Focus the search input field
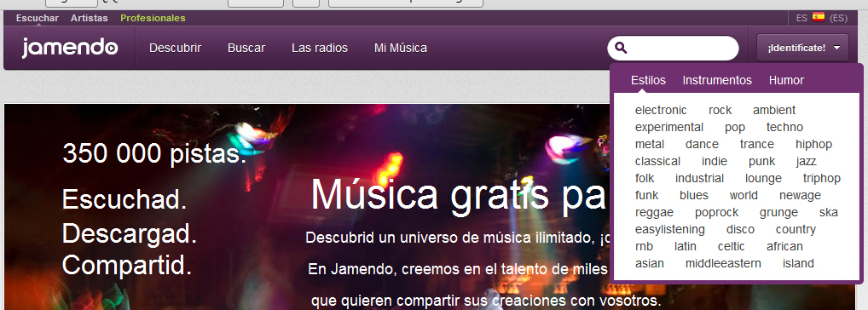The height and width of the screenshot is (310, 868). (x=673, y=48)
